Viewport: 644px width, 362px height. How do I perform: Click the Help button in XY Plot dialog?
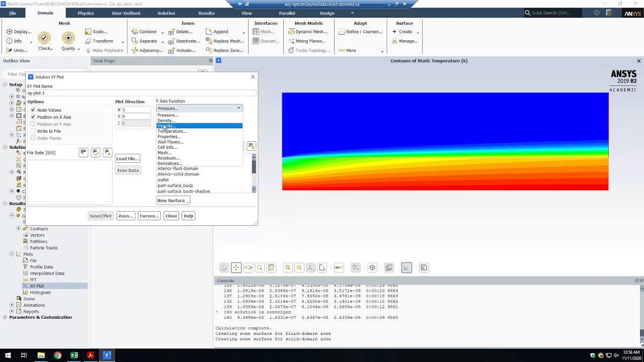tap(188, 216)
